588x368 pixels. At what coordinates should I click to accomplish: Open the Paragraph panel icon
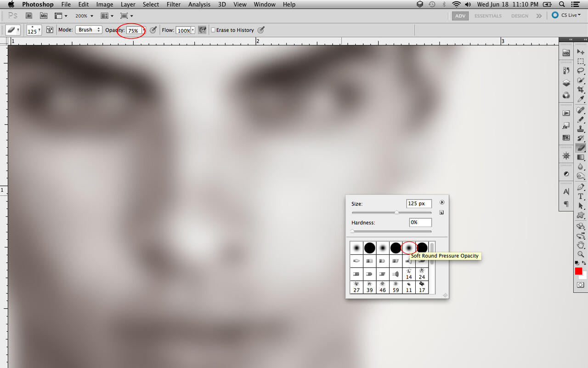[x=566, y=204]
